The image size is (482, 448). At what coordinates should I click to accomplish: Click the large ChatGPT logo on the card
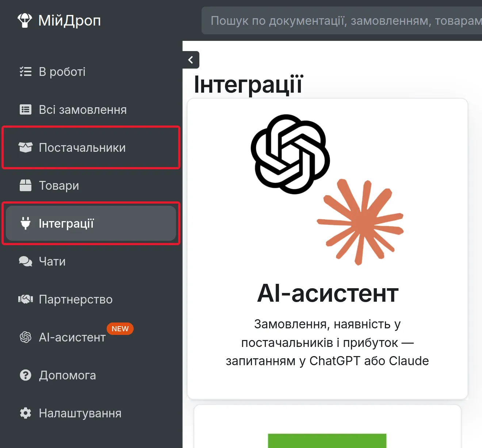[x=290, y=154]
